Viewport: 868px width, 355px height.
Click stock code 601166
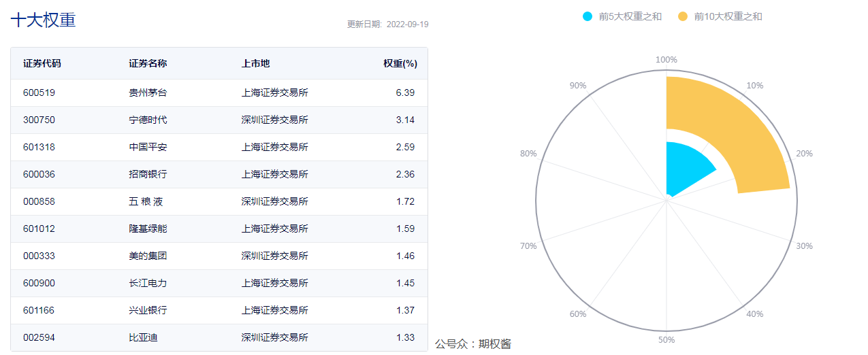pyautogui.click(x=39, y=310)
